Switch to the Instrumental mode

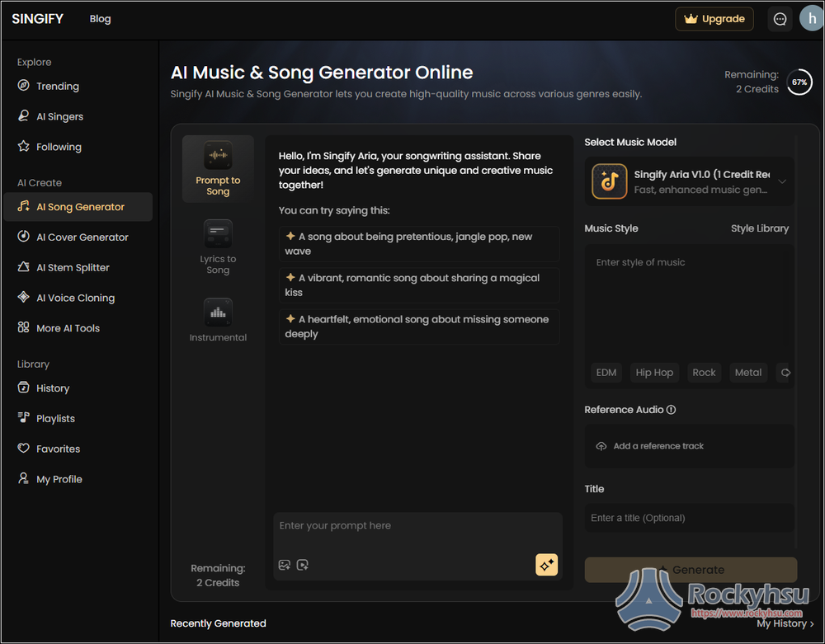[x=218, y=320]
